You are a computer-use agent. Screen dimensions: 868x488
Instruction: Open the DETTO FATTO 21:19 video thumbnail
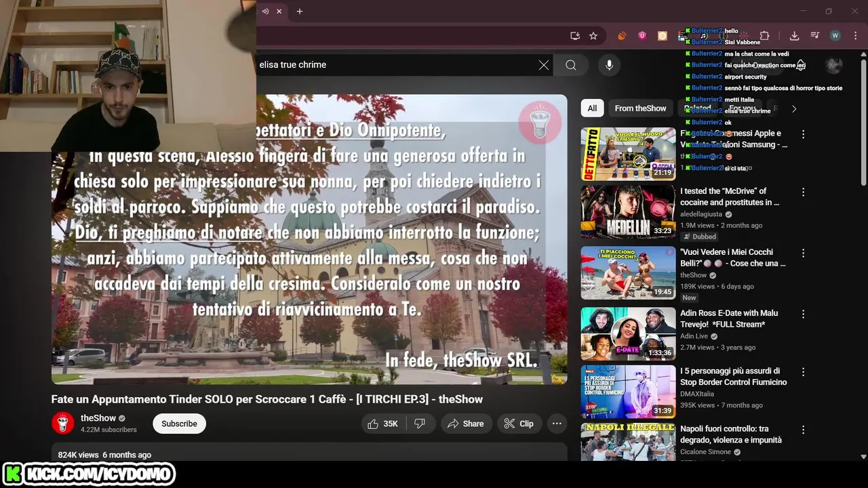(628, 154)
